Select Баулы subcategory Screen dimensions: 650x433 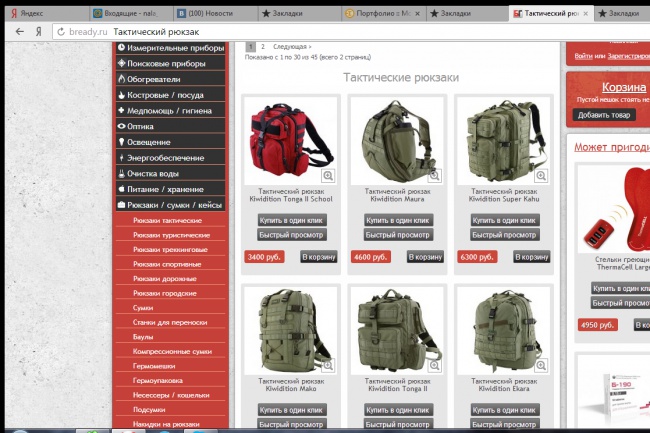[x=143, y=336]
